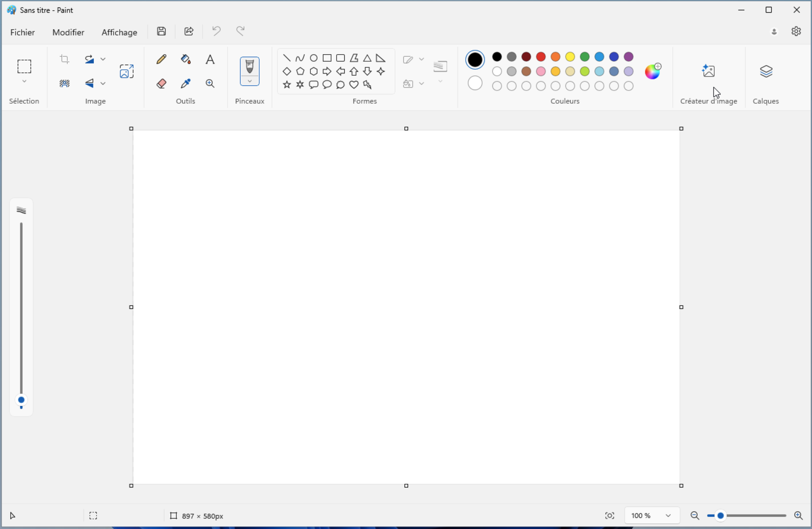
Task: Choose the Rectangle shape
Action: pos(327,58)
